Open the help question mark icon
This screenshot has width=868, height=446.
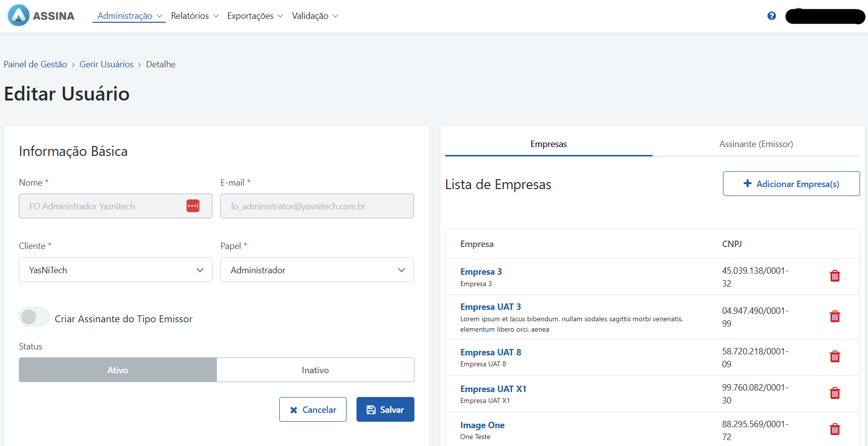point(771,16)
